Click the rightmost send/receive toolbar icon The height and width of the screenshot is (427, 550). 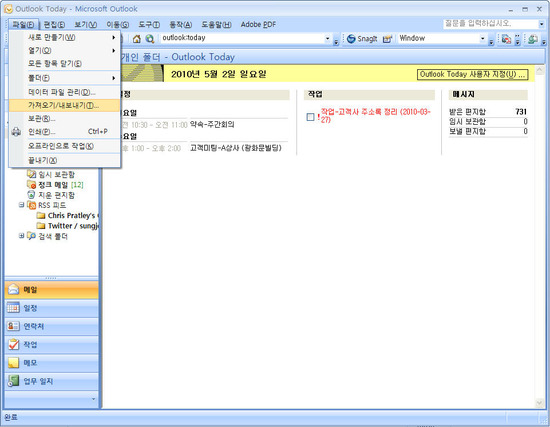point(532,39)
